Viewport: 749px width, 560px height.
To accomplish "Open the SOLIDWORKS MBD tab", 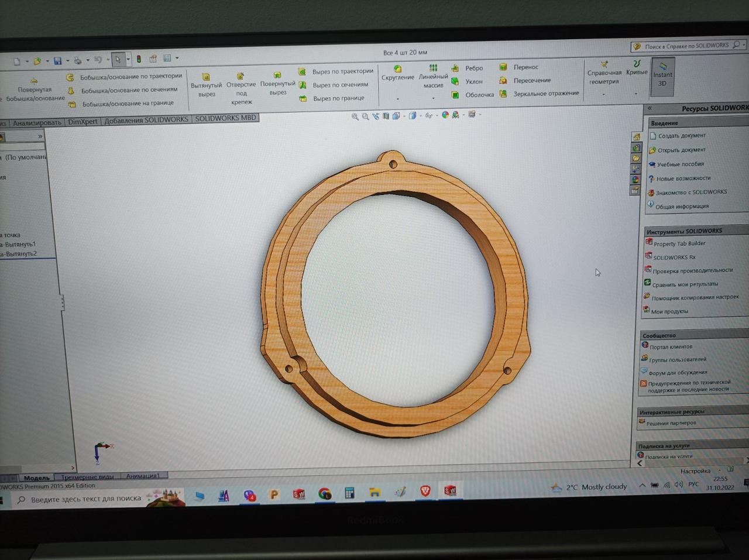I will point(225,118).
